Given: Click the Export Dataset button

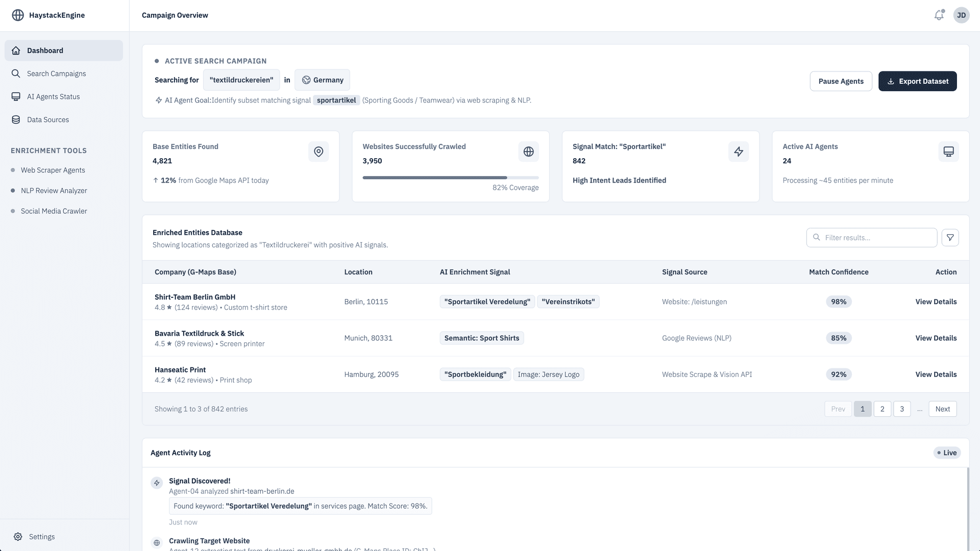Looking at the screenshot, I should [x=917, y=81].
